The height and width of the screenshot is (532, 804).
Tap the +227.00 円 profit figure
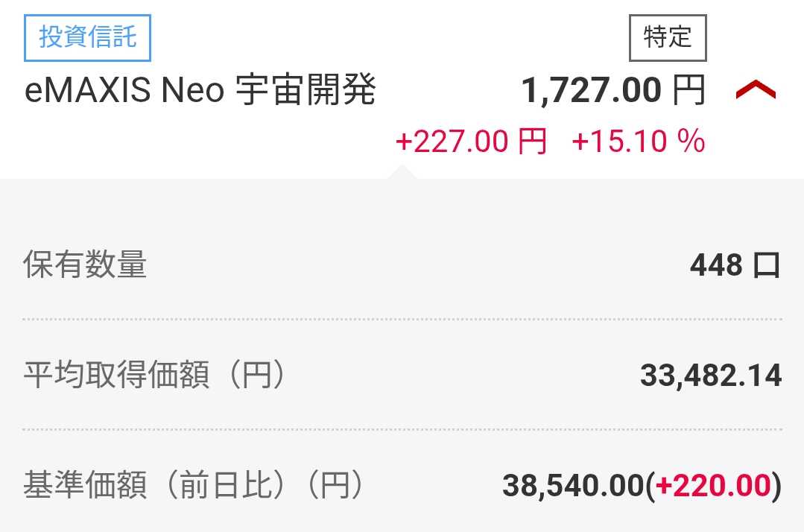point(472,141)
